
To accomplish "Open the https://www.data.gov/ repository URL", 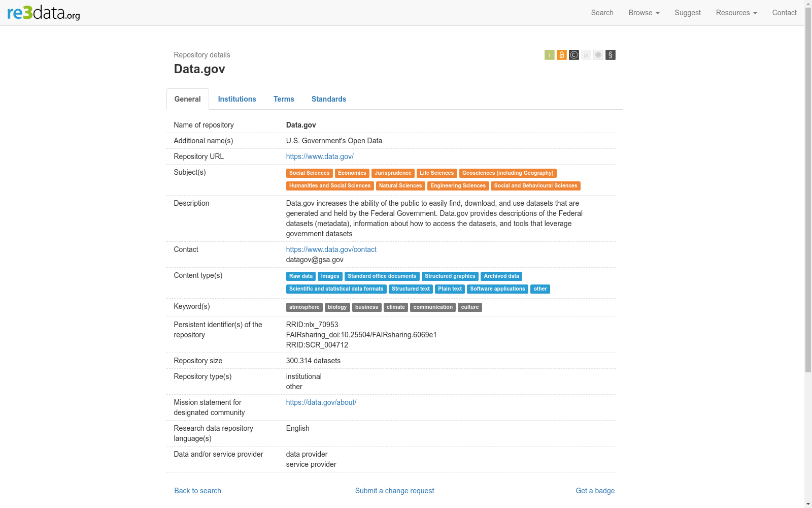I will tap(320, 156).
